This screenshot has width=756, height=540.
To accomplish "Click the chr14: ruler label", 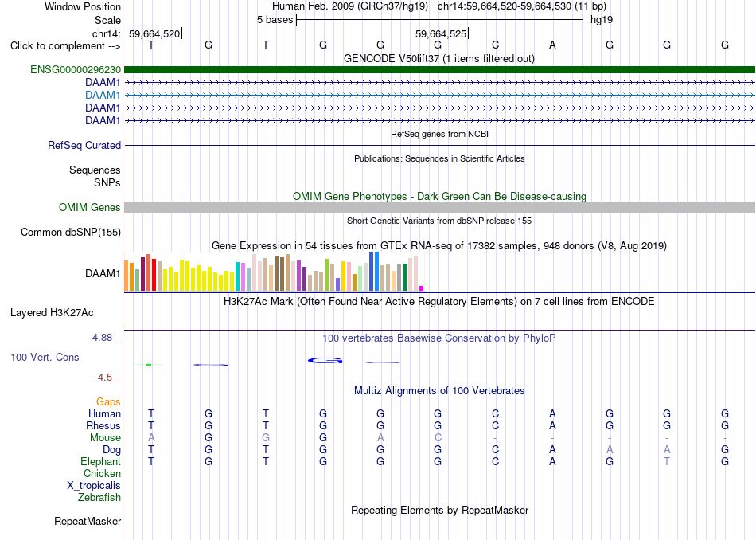I will (107, 33).
